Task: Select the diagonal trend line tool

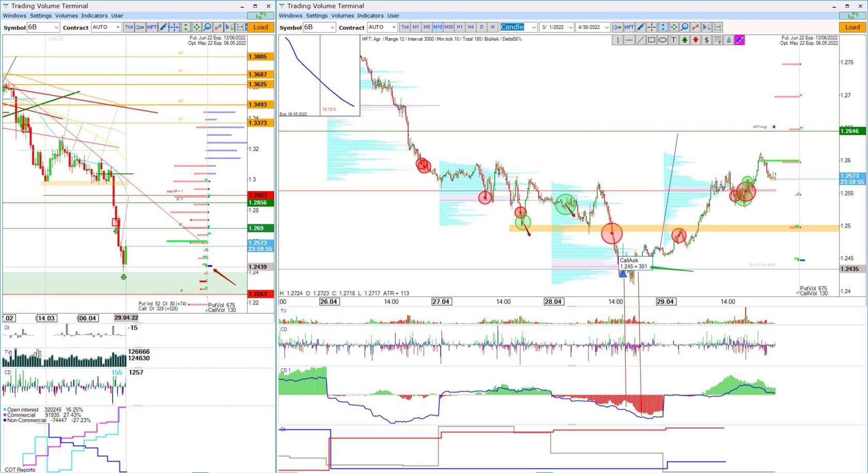Action: tap(640, 40)
